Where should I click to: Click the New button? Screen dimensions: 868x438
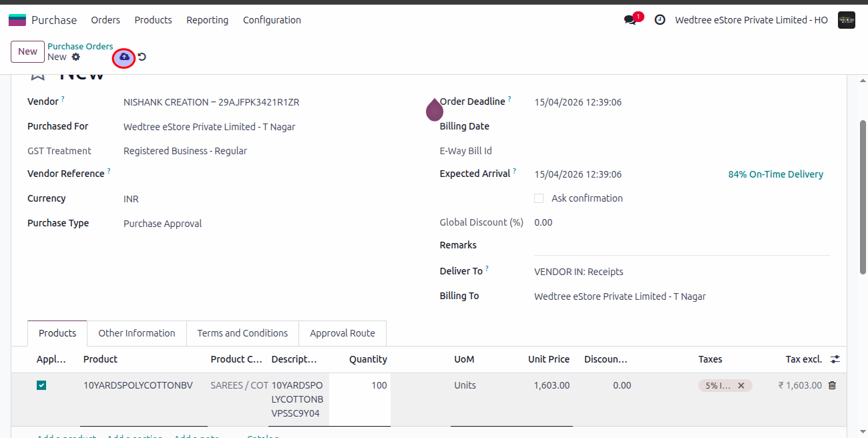pyautogui.click(x=27, y=51)
